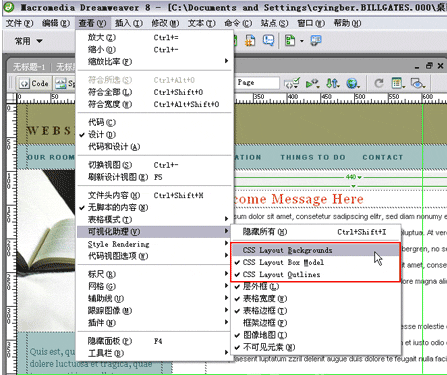The image size is (447, 375).
Task: Open the 插入 menu
Action: coord(129,23)
